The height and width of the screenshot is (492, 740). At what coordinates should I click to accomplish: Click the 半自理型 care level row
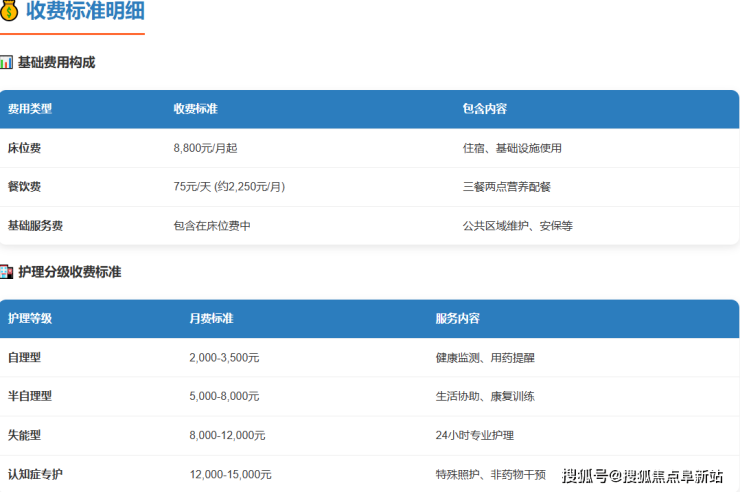(30, 396)
